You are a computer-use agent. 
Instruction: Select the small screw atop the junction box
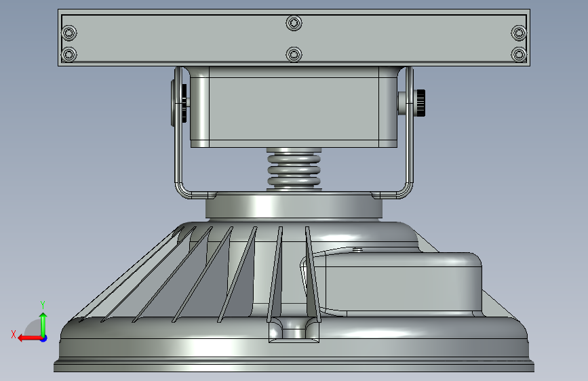point(357,249)
